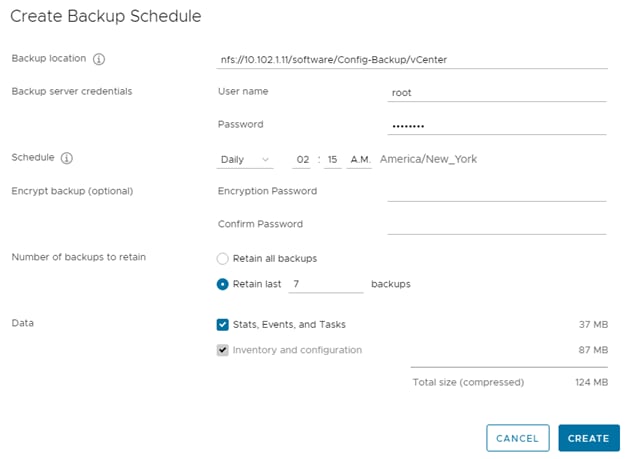Click the CREATE button
The height and width of the screenshot is (459, 629).
pos(589,438)
